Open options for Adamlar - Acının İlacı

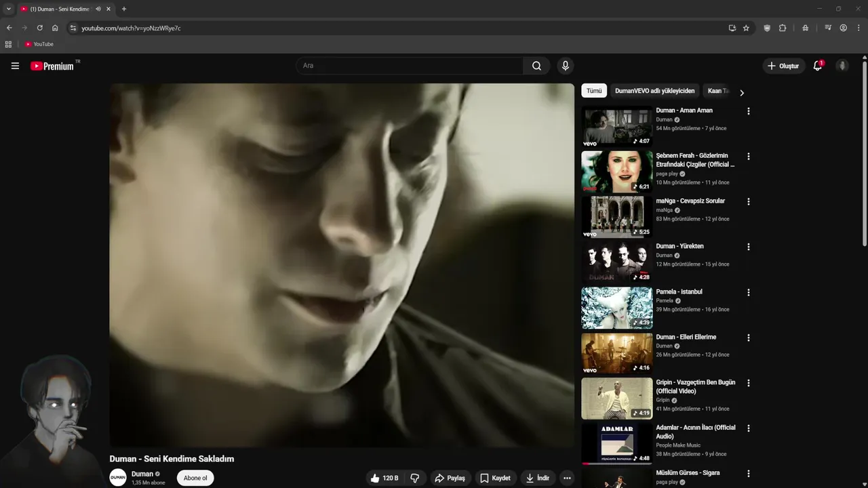[x=749, y=429]
